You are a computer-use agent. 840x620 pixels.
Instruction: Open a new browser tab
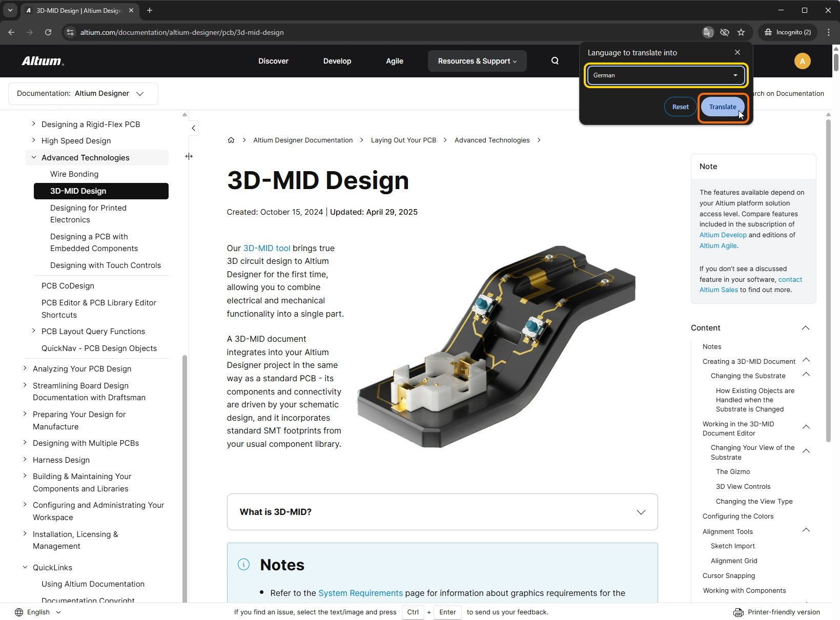(150, 10)
